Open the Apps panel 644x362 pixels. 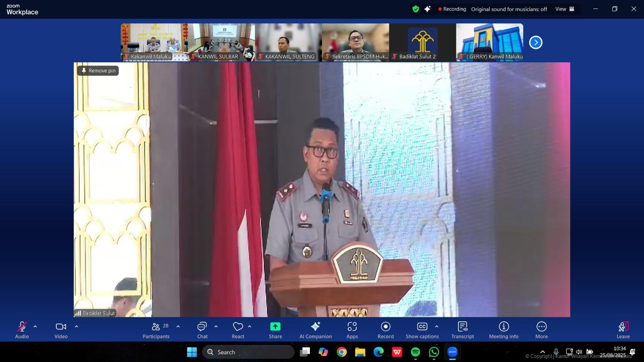[x=352, y=330]
